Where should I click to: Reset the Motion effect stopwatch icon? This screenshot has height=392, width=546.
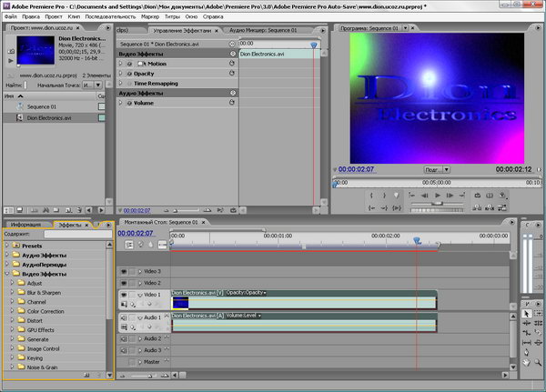[232, 64]
